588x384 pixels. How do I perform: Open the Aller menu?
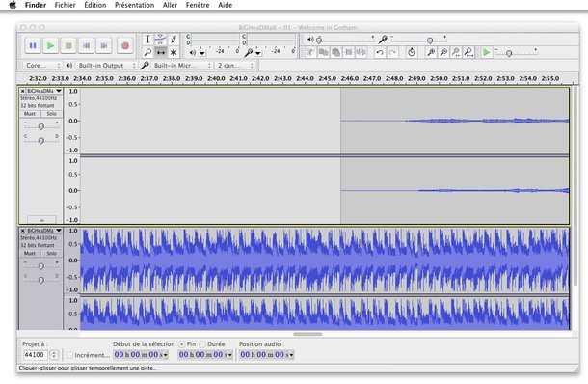click(x=170, y=5)
